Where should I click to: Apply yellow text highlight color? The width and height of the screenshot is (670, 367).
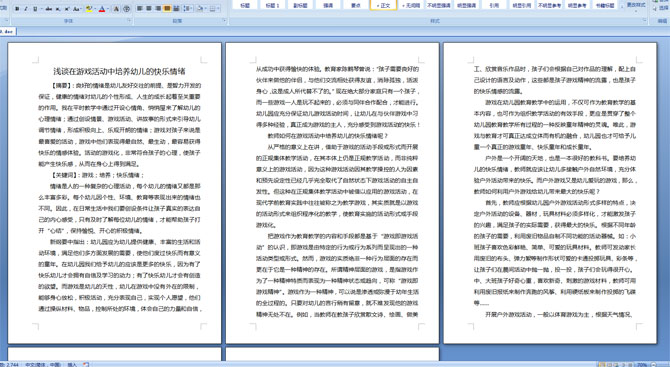[89, 9]
